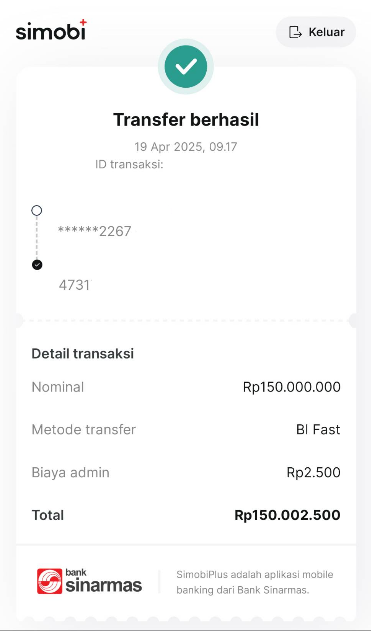Image resolution: width=371 pixels, height=631 pixels.
Task: Click the BI Fast transfer method value
Action: 318,429
